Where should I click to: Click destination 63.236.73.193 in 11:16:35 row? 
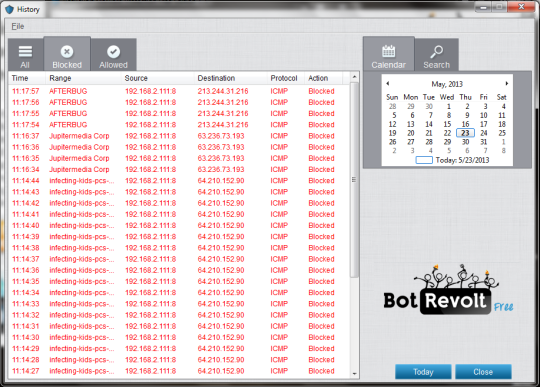click(221, 158)
